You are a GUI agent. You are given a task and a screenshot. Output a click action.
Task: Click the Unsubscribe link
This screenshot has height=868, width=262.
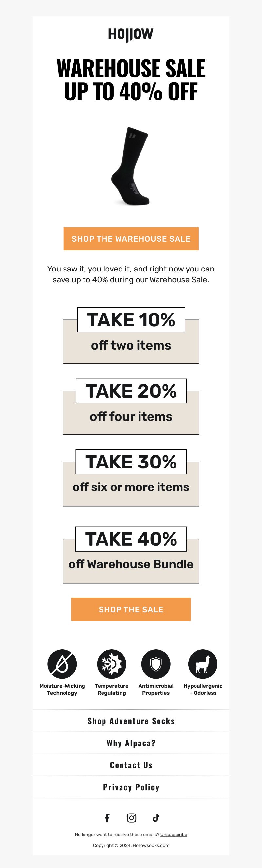(174, 835)
